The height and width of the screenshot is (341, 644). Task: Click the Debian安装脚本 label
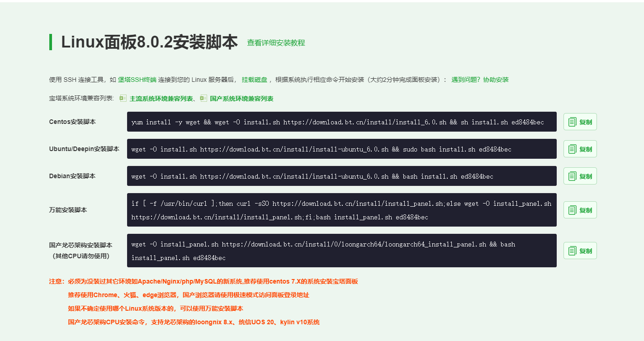coord(72,176)
